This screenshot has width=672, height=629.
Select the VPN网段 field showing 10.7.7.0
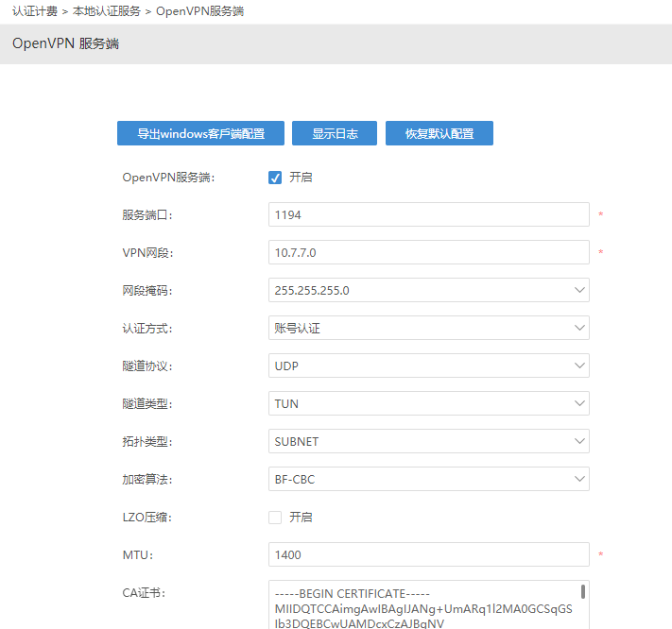coord(429,252)
